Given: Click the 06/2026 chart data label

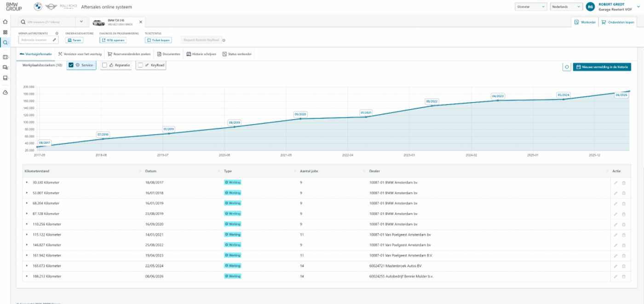Looking at the screenshot, I should [621, 95].
